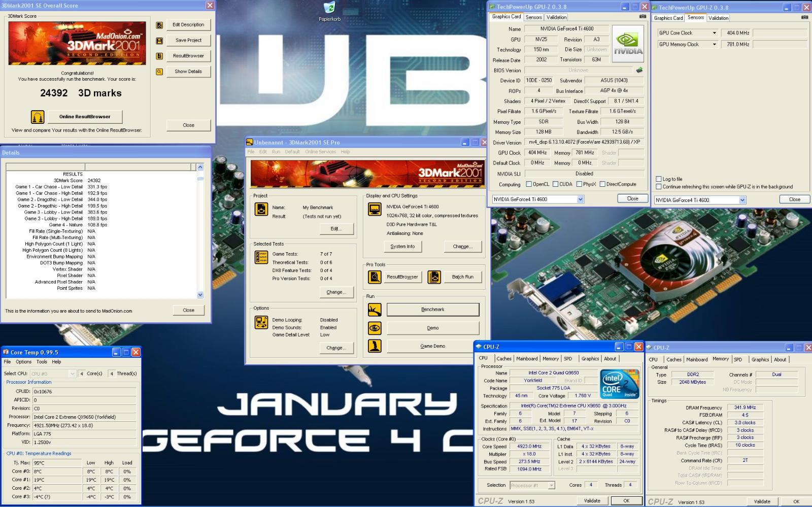Click the NVIDIA logo in GPU-Z
Viewport: 812px width, 507px height.
coord(628,44)
